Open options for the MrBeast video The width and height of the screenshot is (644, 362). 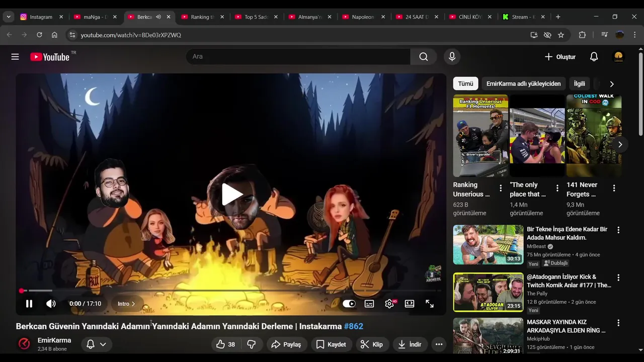618,230
